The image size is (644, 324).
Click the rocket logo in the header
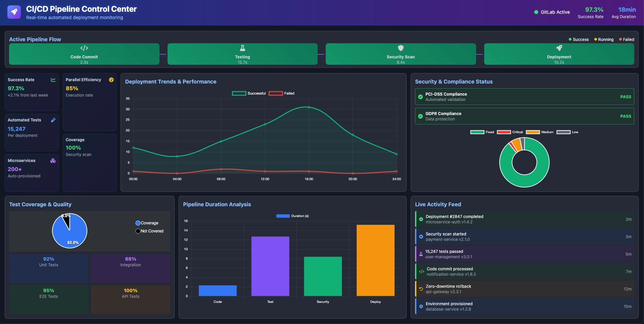pyautogui.click(x=13, y=12)
